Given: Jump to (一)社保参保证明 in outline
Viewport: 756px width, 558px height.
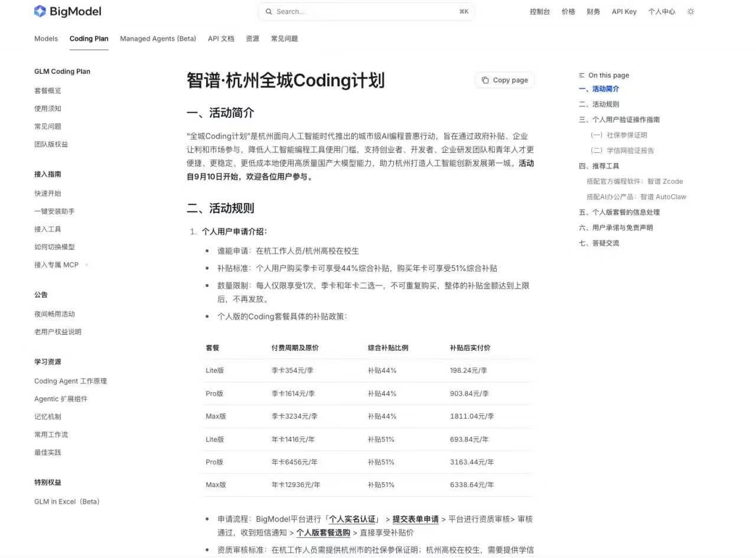Looking at the screenshot, I should 619,135.
